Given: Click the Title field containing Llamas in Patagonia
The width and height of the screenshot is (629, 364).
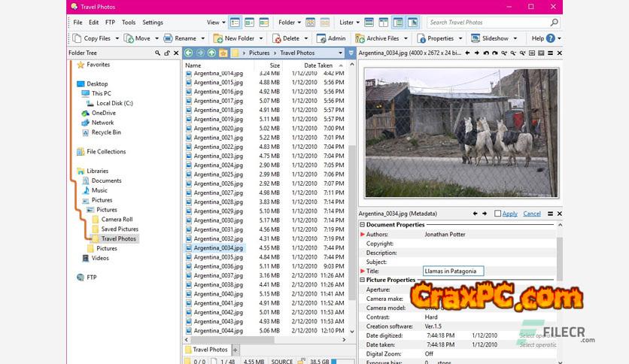Looking at the screenshot, I should [x=454, y=271].
